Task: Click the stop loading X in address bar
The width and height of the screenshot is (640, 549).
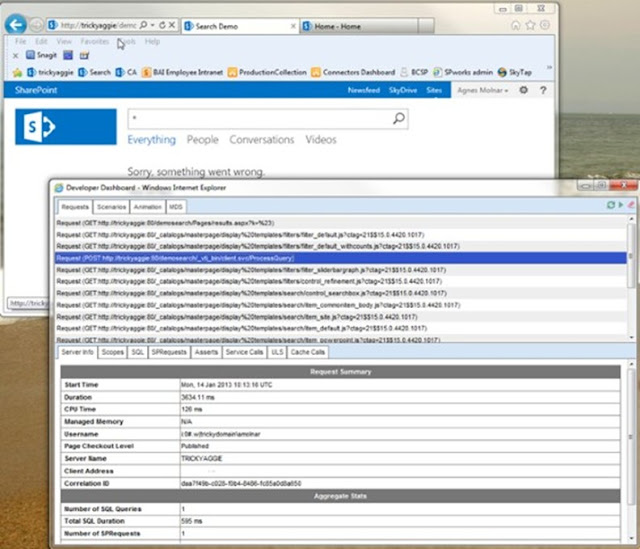Action: pos(172,25)
